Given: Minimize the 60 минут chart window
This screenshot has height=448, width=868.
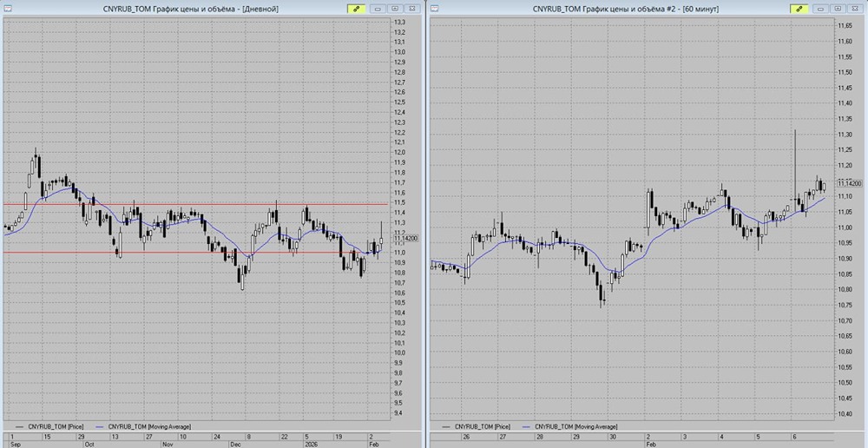Looking at the screenshot, I should click(821, 9).
